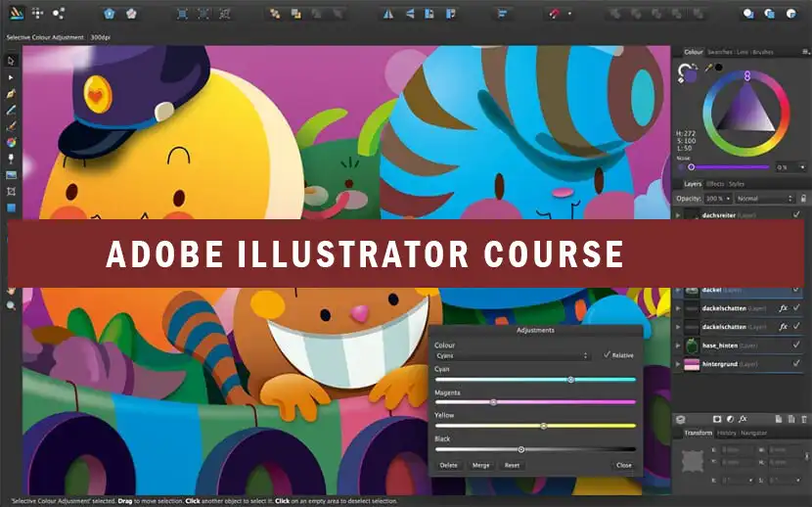This screenshot has height=507, width=812.
Task: Click the Noise slider handle in Colour panel
Action: pos(691,167)
